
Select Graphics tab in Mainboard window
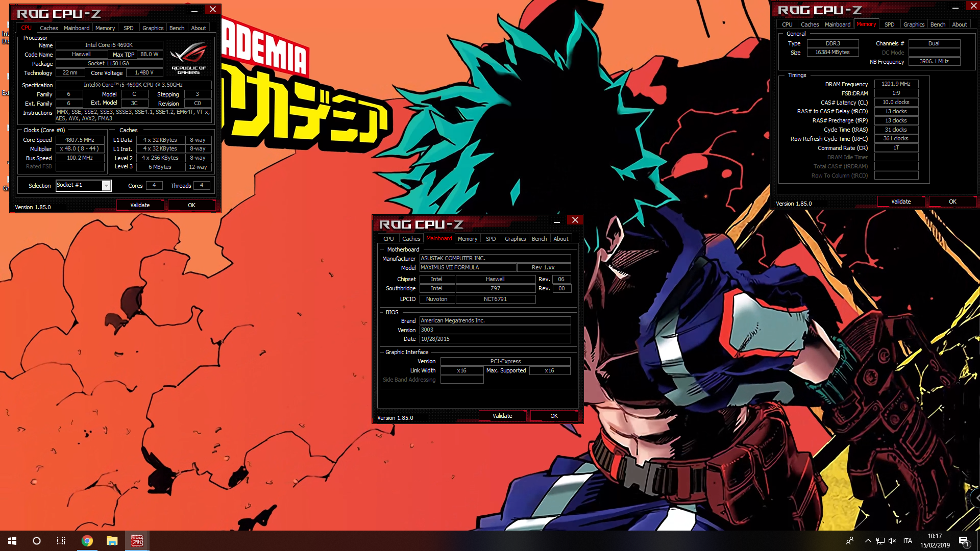(x=516, y=239)
